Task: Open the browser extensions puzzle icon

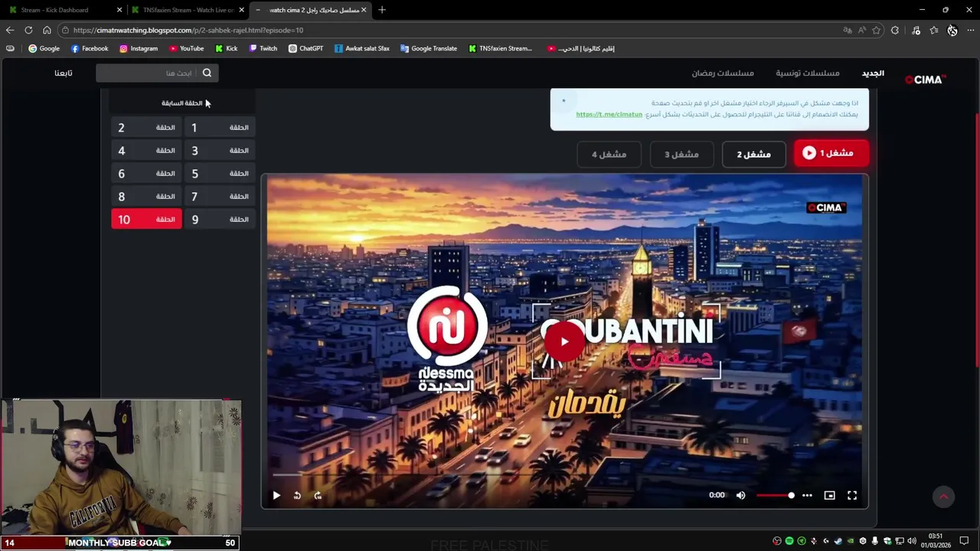Action: click(x=895, y=30)
